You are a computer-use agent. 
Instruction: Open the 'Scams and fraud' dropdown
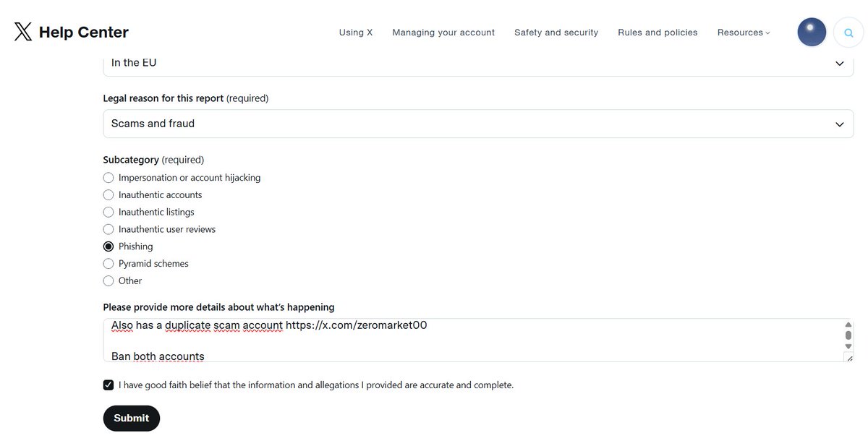click(x=478, y=124)
